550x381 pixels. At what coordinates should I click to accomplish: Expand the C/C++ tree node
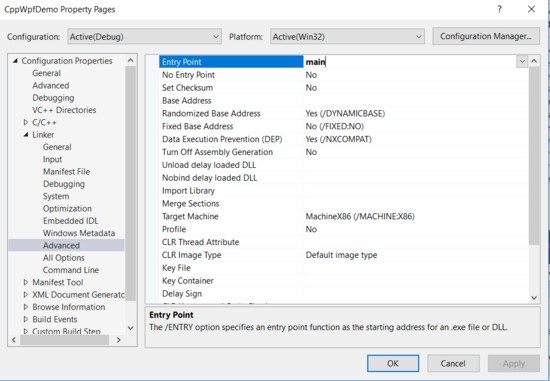[x=26, y=122]
